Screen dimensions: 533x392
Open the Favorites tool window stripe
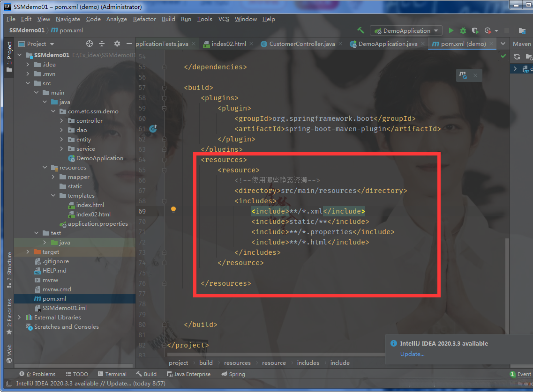[9, 317]
